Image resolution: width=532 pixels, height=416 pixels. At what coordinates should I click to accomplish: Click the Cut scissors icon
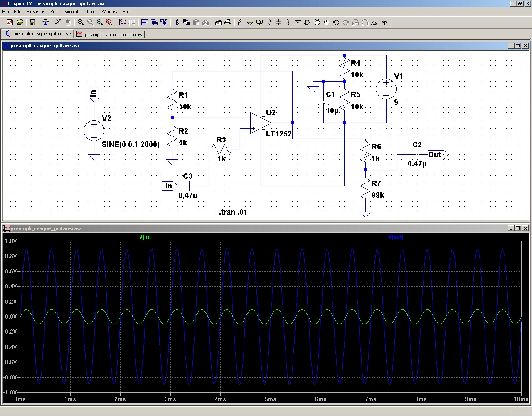[177, 22]
